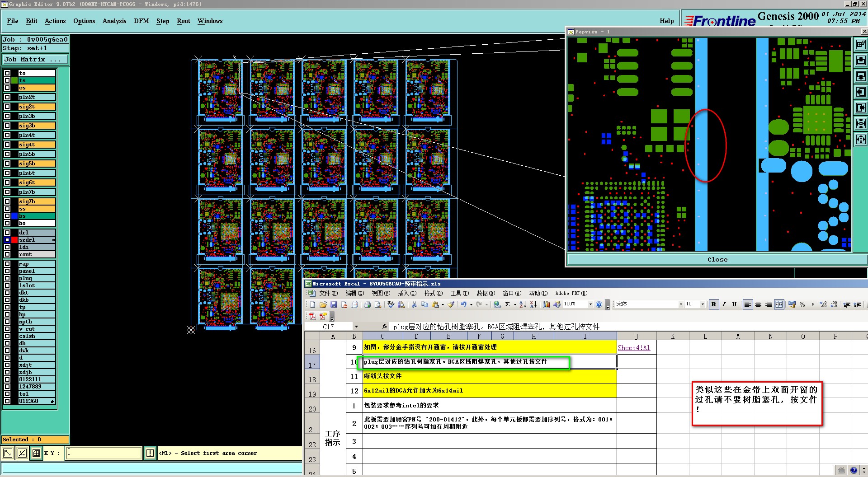Toggle the 'sig5b' layer checkbox
868x477 pixels.
click(7, 164)
